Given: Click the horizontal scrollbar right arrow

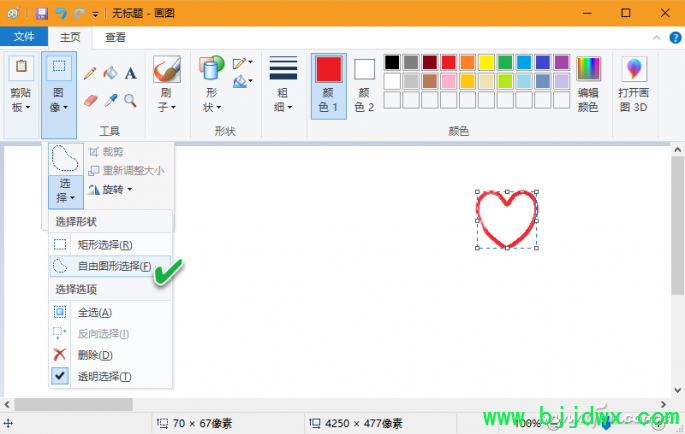Looking at the screenshot, I should [663, 404].
